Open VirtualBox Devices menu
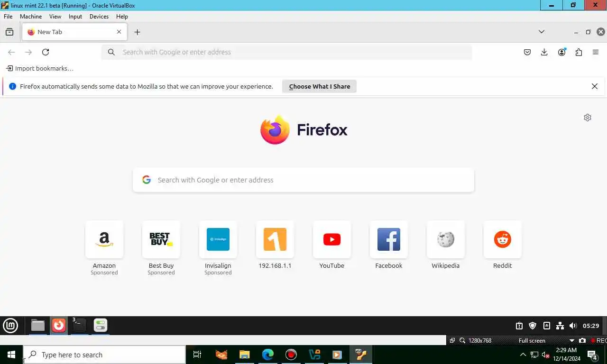 pos(99,16)
